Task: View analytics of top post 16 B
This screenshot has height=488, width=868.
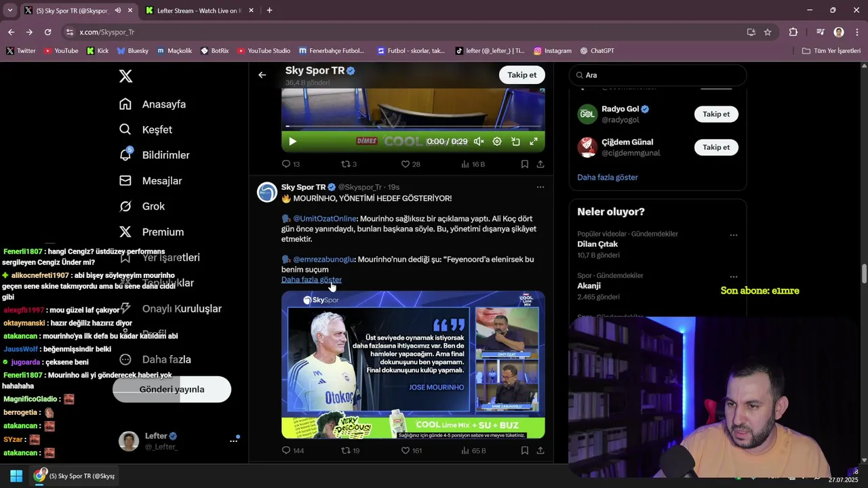Action: pyautogui.click(x=473, y=164)
